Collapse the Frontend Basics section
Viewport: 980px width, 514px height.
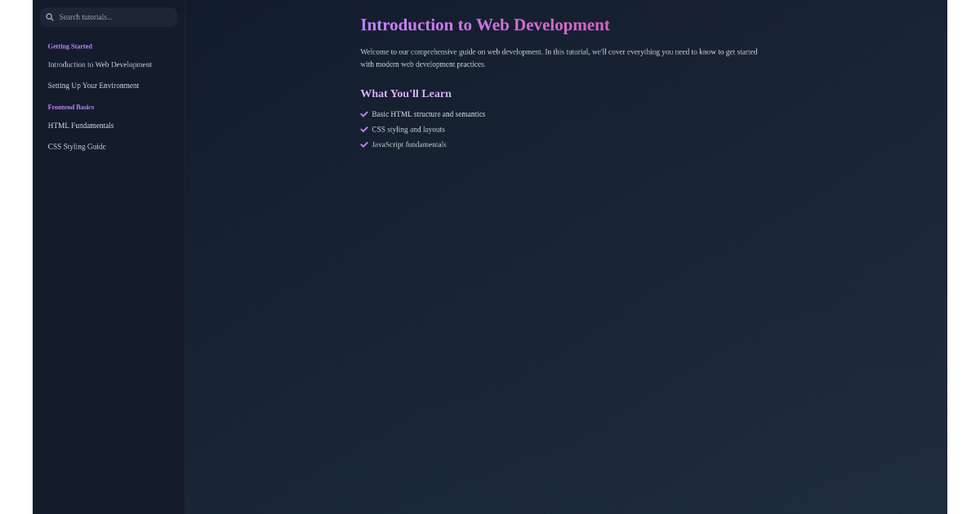pyautogui.click(x=70, y=107)
